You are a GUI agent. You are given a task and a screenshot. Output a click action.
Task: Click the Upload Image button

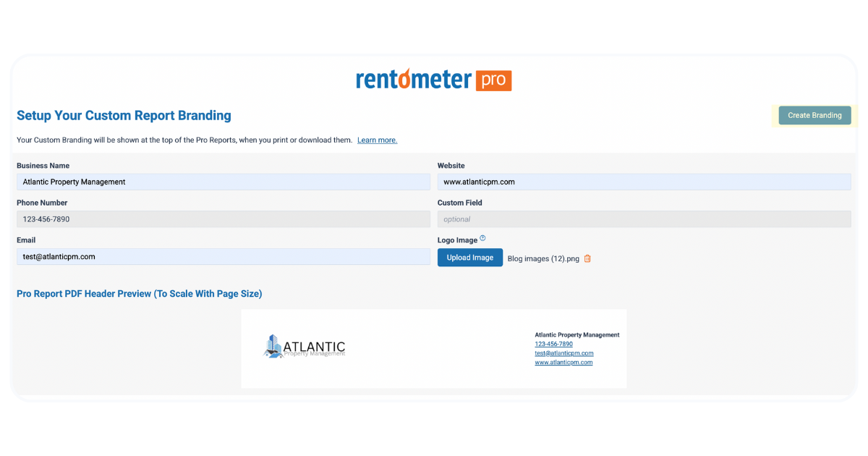coord(470,258)
